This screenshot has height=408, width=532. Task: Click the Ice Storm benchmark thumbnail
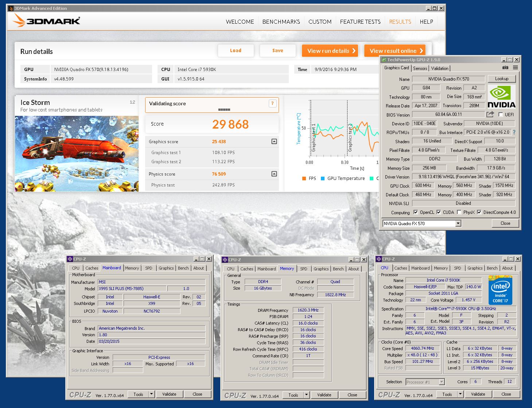click(x=77, y=154)
